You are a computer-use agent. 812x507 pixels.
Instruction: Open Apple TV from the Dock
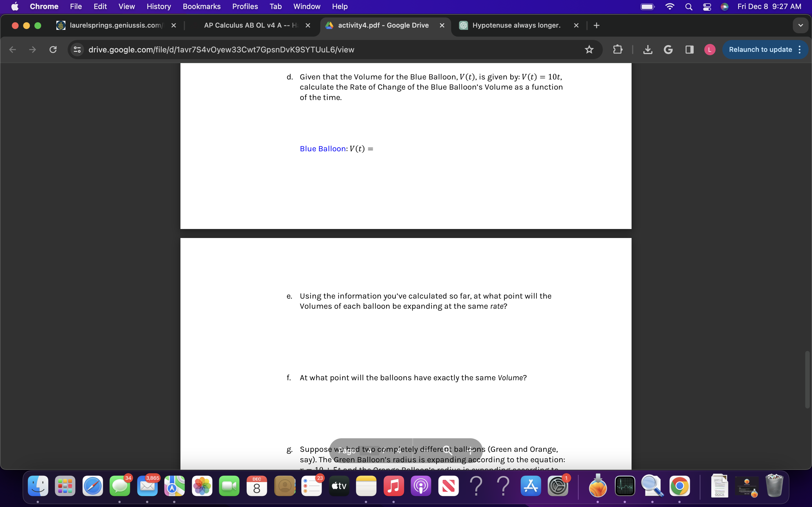(339, 486)
